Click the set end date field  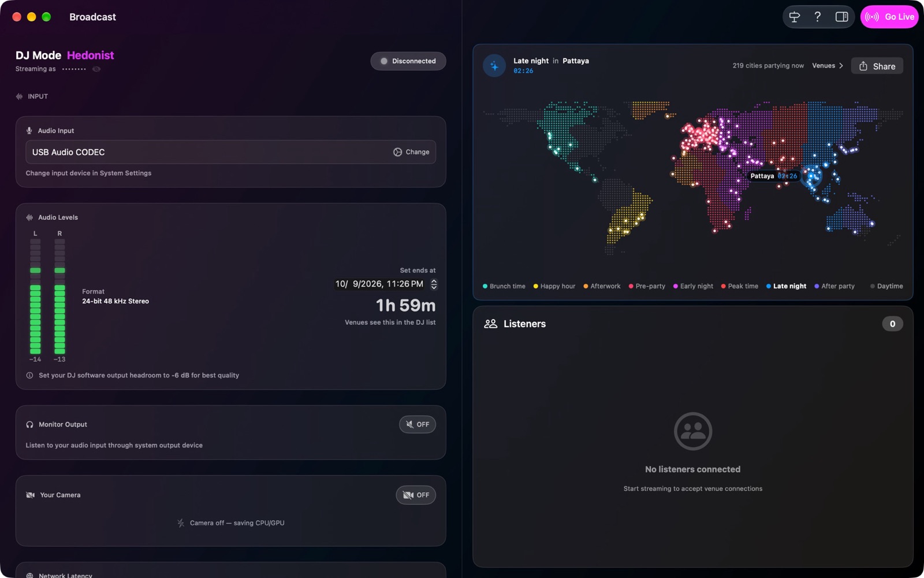click(379, 284)
